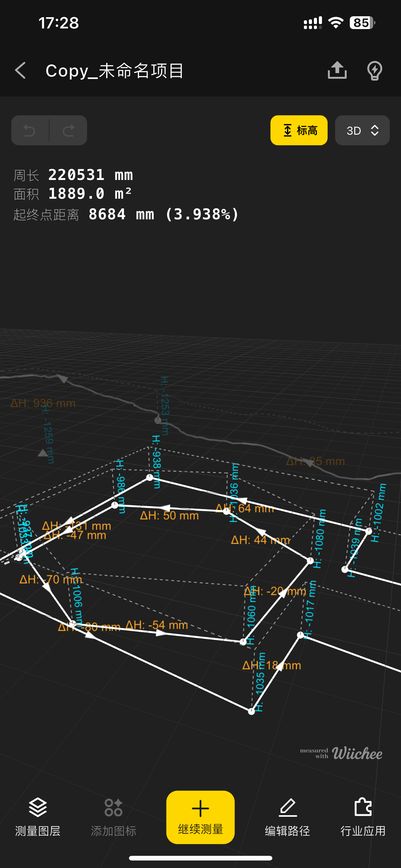Redo the last action
Viewport: 401px width, 868px height.
coord(68,130)
